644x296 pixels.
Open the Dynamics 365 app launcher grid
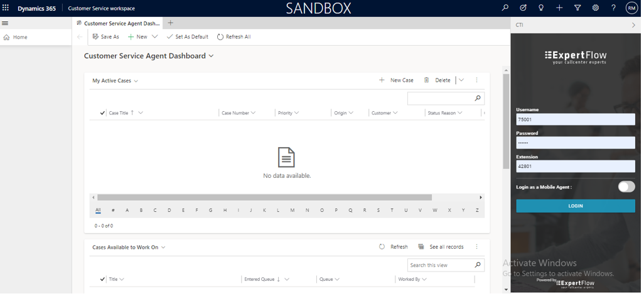tap(6, 8)
